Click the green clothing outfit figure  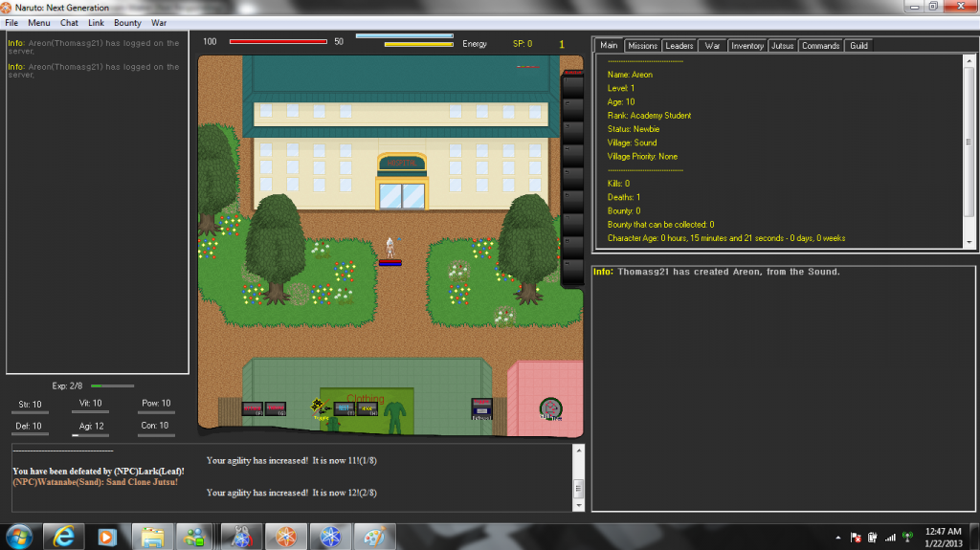(x=394, y=418)
